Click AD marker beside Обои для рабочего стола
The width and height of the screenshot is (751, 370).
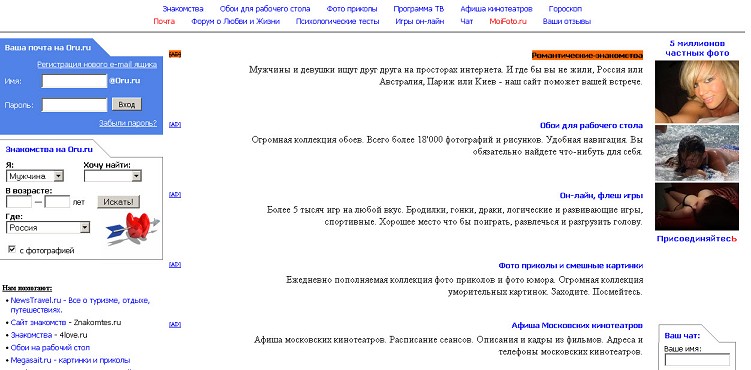tap(175, 124)
